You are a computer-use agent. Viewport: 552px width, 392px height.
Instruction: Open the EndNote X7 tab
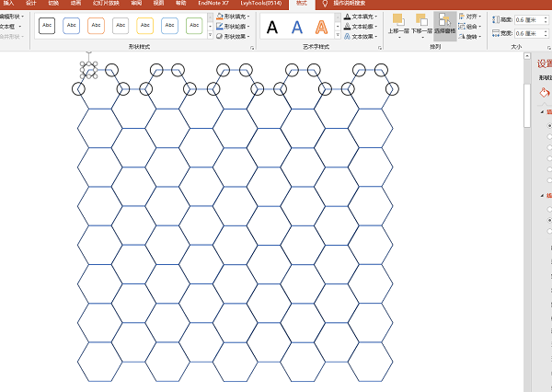[213, 3]
